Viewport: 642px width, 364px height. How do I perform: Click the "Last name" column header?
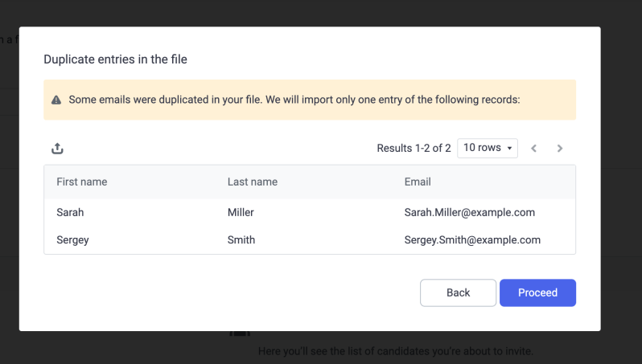point(253,182)
